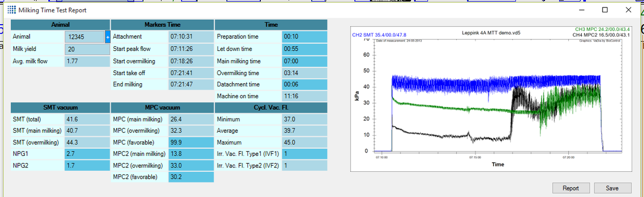The image size is (644, 197).
Task: Select Datachment time value 00:06
Action: (x=304, y=84)
